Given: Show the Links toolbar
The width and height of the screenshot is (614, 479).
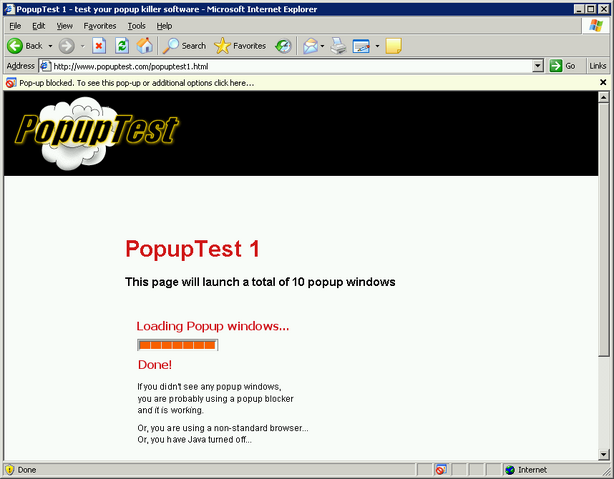Looking at the screenshot, I should (x=598, y=66).
